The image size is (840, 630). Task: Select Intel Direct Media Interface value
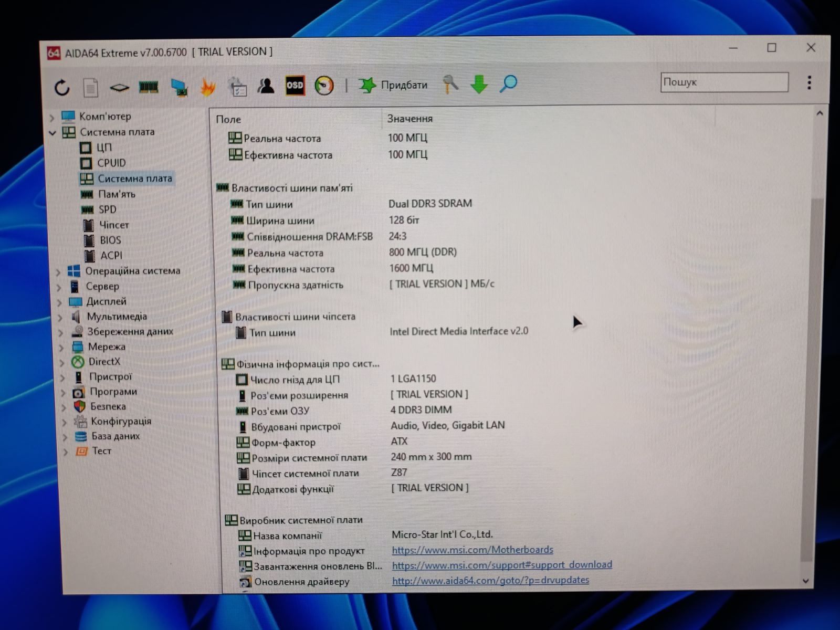click(459, 331)
